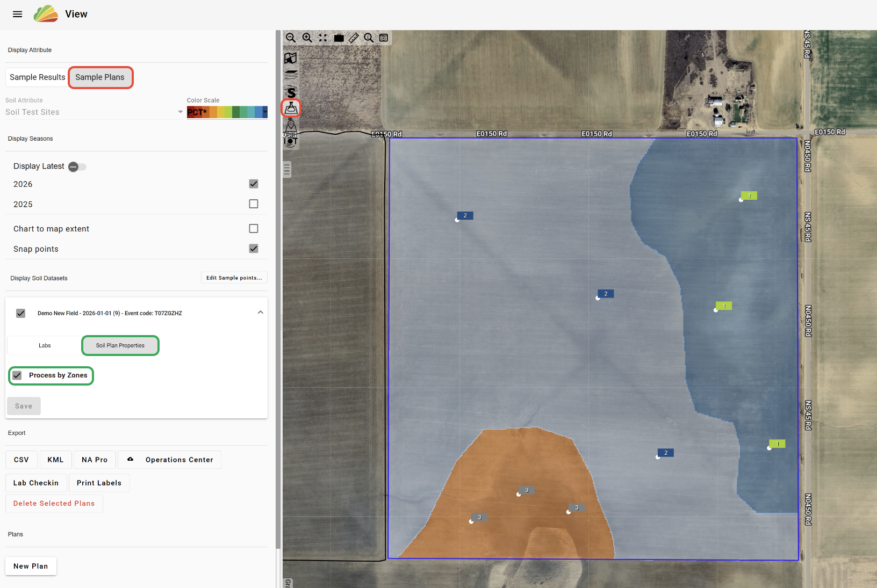Open the IoT sensor tool
This screenshot has height=588, width=877.
pos(290,141)
